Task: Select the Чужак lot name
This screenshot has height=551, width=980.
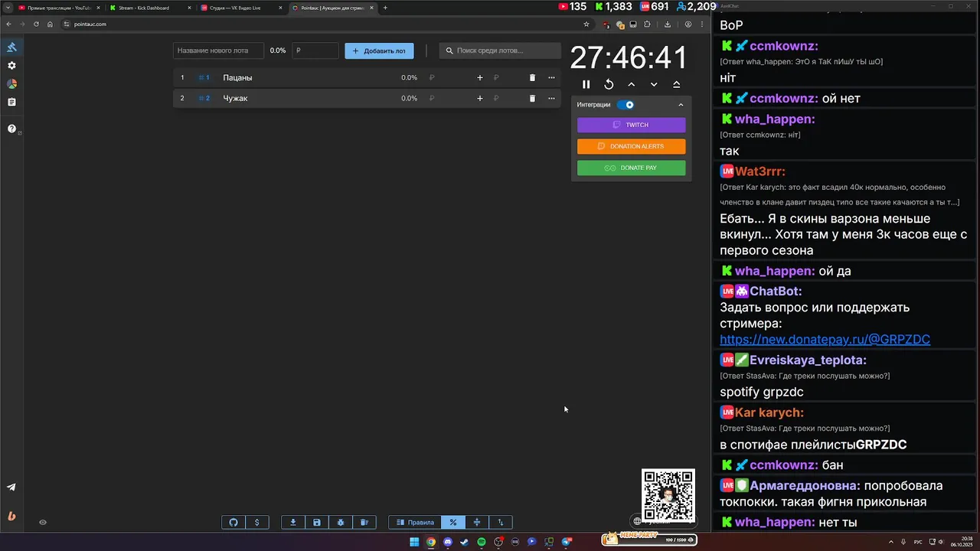Action: pos(235,98)
